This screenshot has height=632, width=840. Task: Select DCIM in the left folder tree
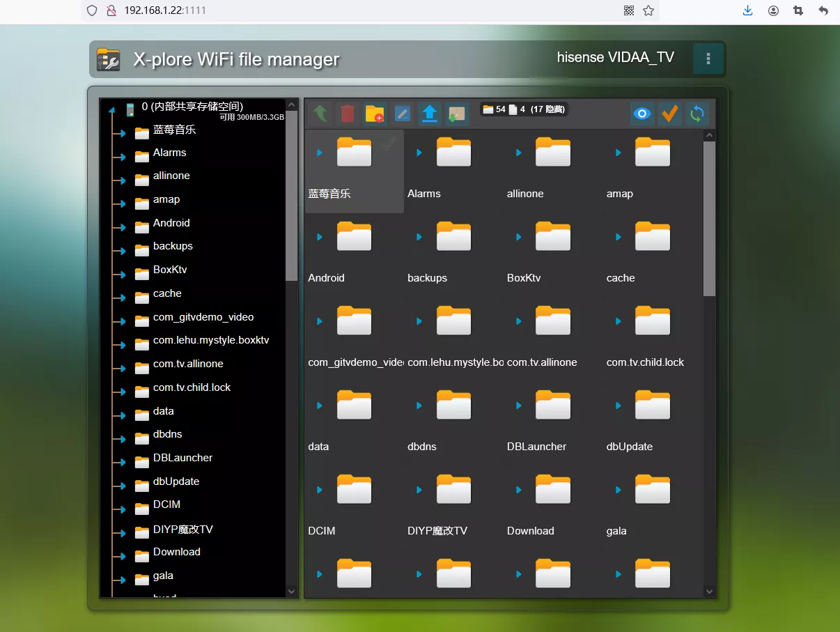pyautogui.click(x=166, y=504)
